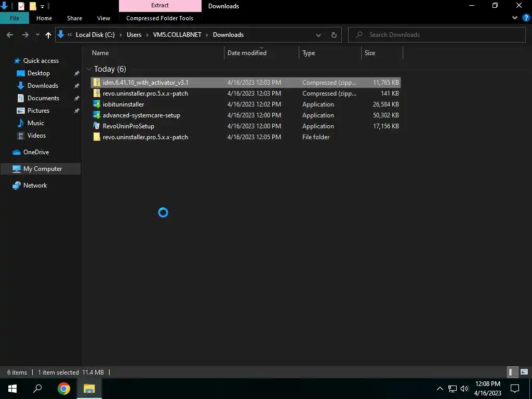The height and width of the screenshot is (399, 532).
Task: Click the pin icon next to Pictures
Action: click(x=77, y=111)
